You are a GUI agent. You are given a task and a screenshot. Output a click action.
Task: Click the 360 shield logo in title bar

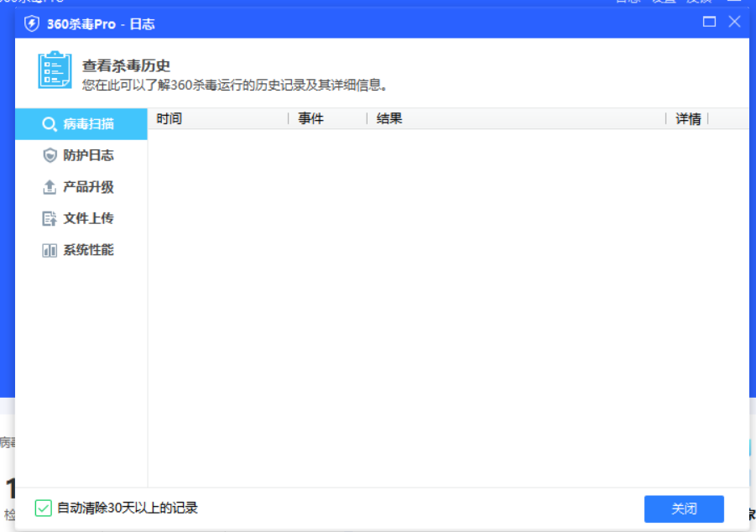click(32, 23)
